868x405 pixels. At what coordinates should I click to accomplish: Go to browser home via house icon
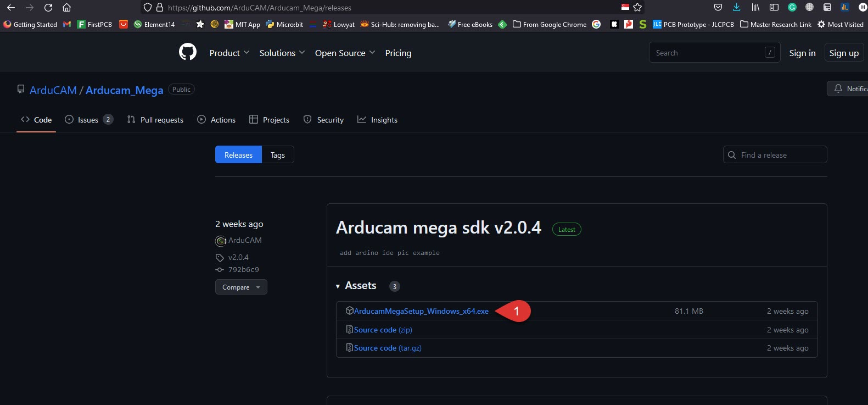pos(66,8)
